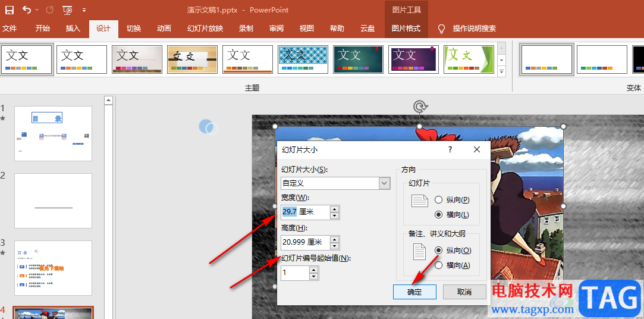This screenshot has width=644, height=319.
Task: Click the dialog help question mark
Action: (450, 149)
